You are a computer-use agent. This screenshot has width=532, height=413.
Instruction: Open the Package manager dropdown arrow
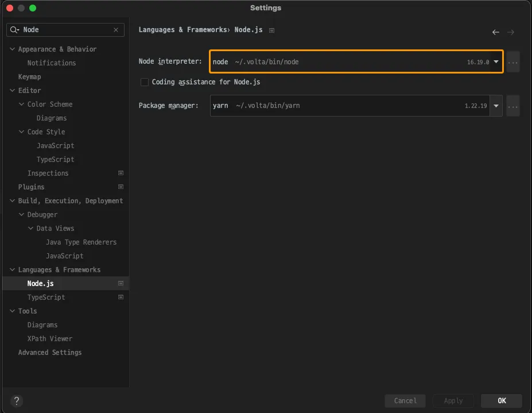click(x=496, y=106)
